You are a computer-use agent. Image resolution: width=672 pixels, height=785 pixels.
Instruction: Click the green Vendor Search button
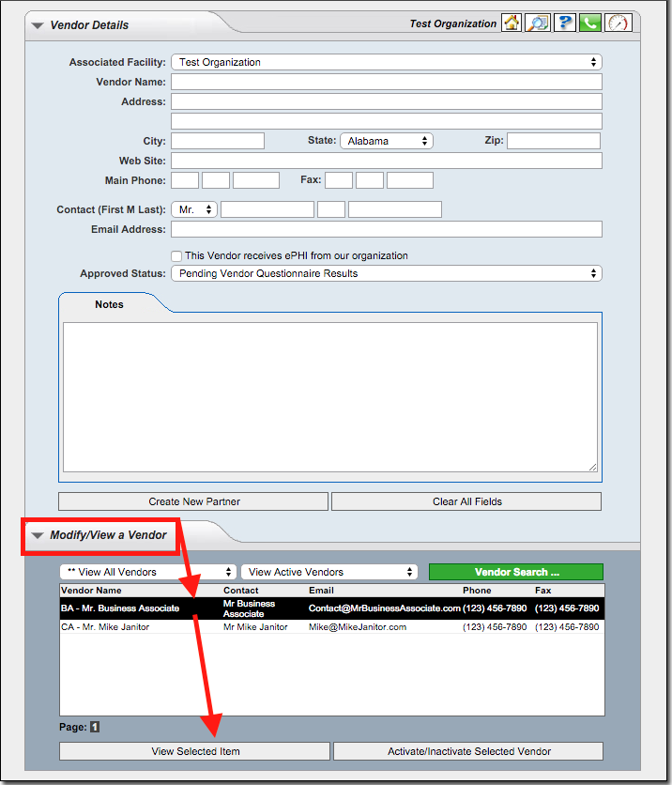(516, 572)
